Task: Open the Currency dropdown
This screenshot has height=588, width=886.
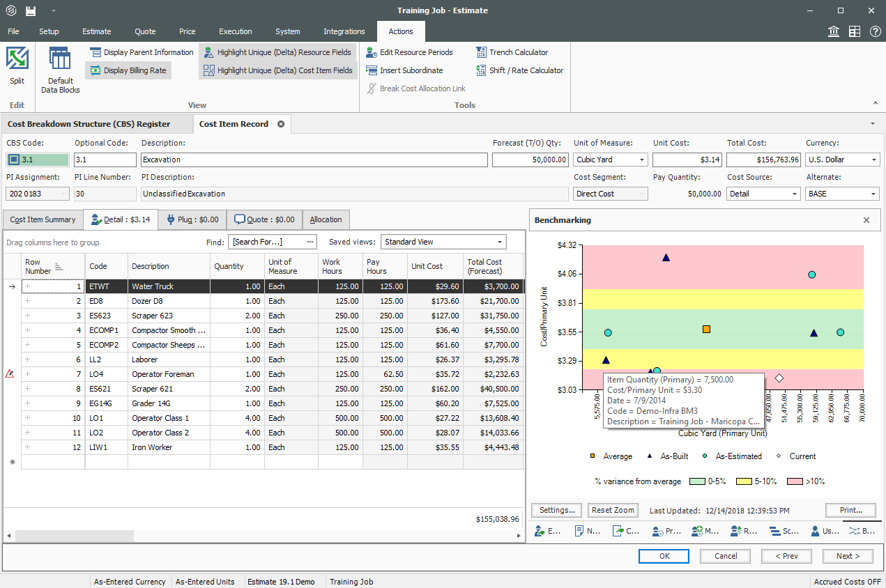Action: pyautogui.click(x=874, y=160)
